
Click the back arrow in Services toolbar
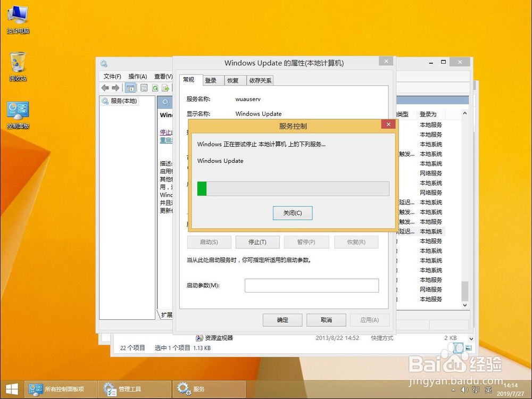[x=105, y=88]
